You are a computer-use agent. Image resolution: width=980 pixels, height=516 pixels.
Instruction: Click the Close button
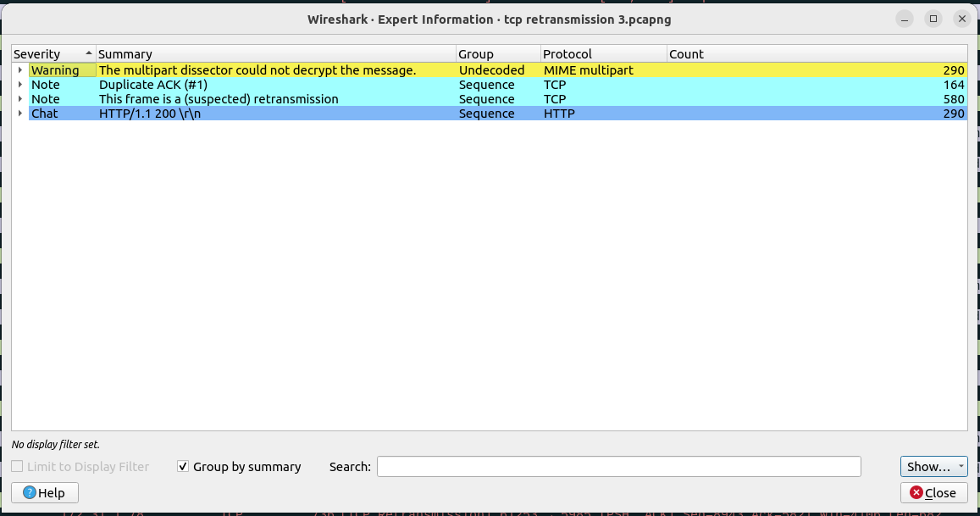[x=933, y=493]
